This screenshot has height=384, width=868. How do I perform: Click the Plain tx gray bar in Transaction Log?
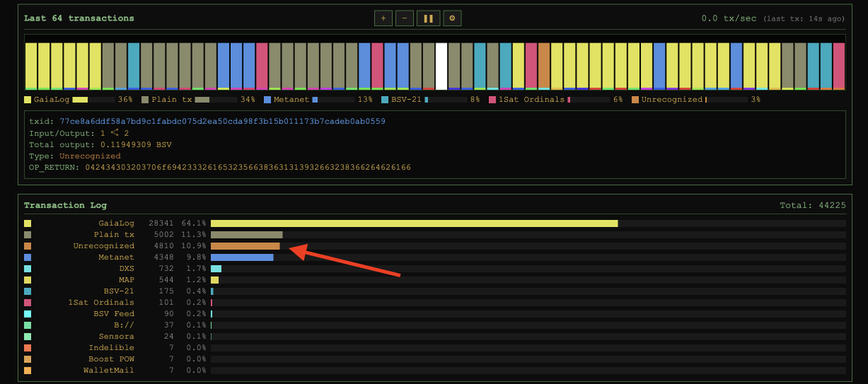pos(246,235)
